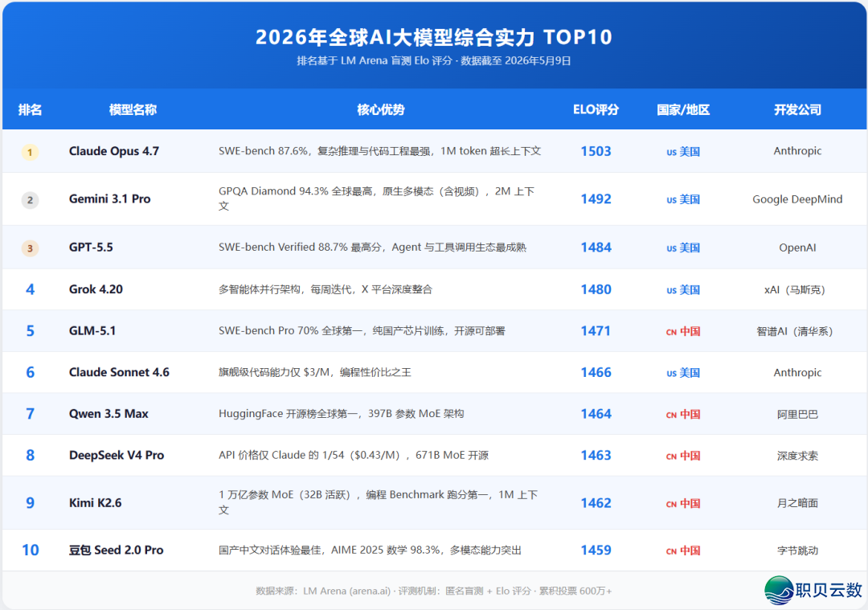868x610 pixels.
Task: Click model name Grok 4.20
Action: (96, 289)
